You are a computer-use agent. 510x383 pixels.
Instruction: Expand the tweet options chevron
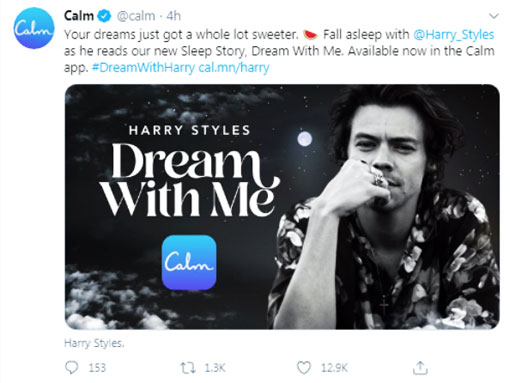coord(494,16)
